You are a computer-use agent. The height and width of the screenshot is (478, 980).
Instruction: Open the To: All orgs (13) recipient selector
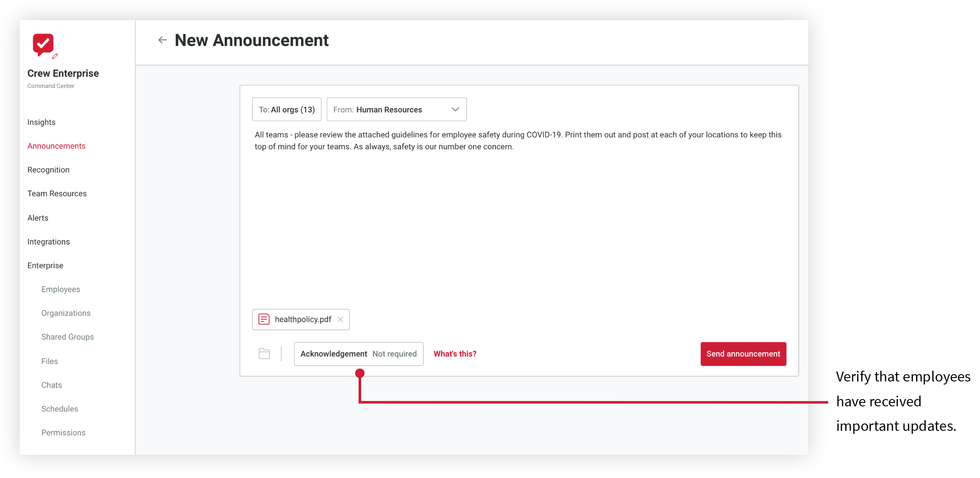click(286, 109)
